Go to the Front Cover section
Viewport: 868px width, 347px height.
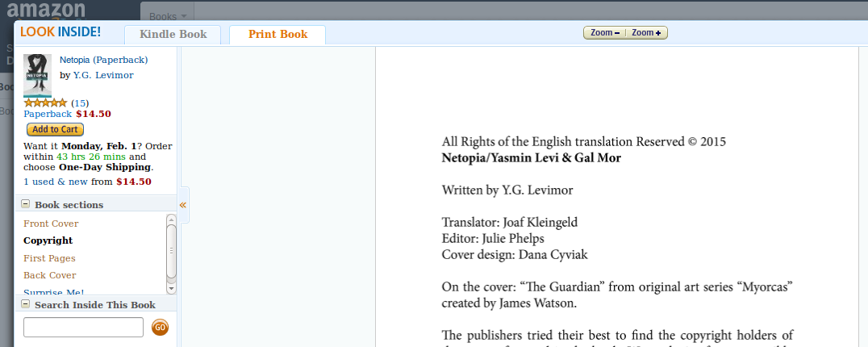click(51, 224)
